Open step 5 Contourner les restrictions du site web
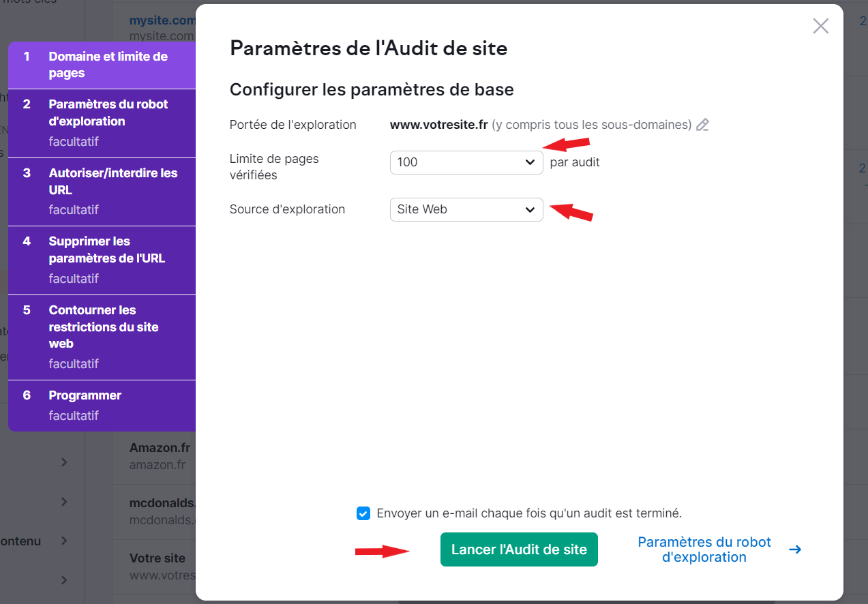Viewport: 868px width, 604px height. point(102,336)
